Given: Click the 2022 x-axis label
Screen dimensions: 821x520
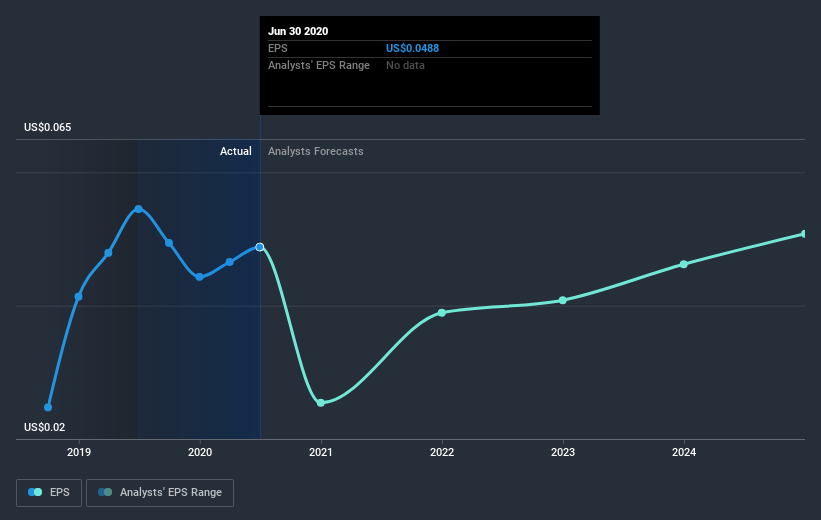Looking at the screenshot, I should pyautogui.click(x=442, y=452).
